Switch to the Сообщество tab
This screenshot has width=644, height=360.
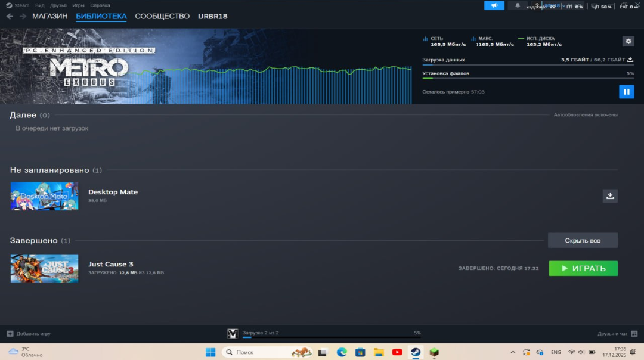point(162,16)
